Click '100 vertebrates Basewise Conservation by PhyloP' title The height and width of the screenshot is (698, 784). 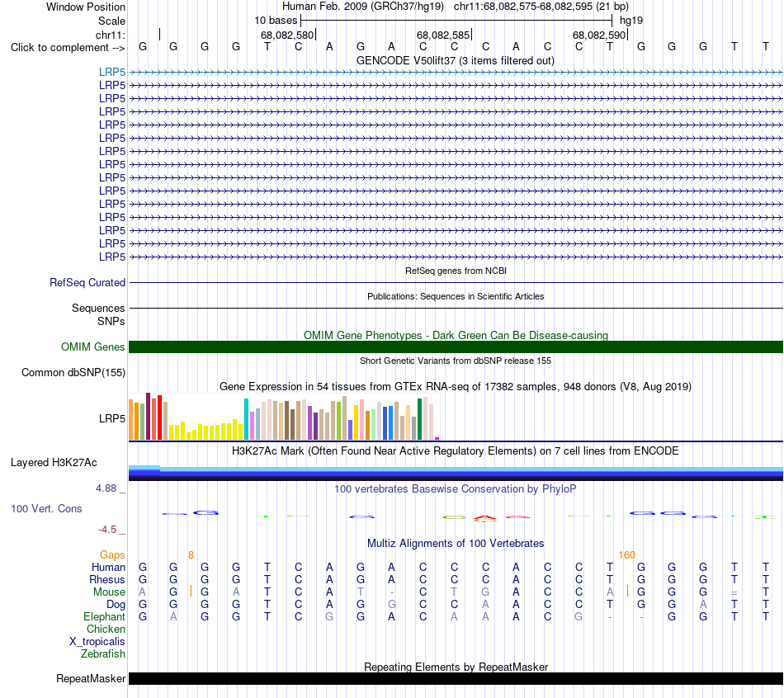(456, 488)
